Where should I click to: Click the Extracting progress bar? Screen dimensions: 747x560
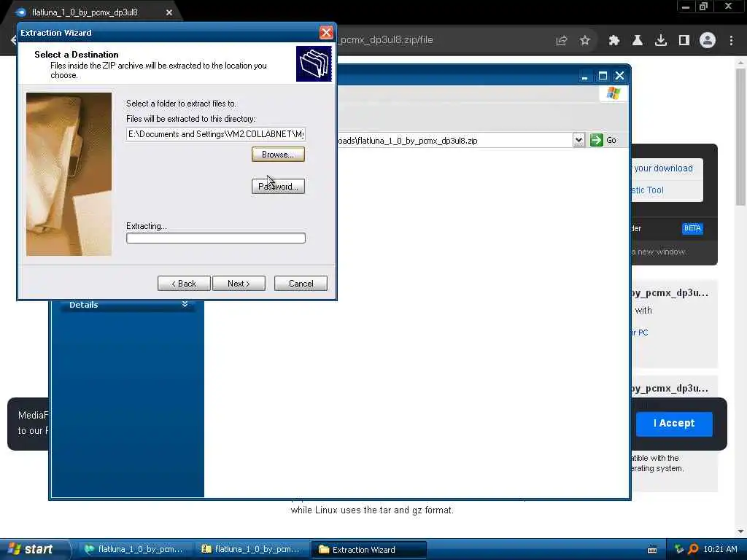[x=216, y=238]
